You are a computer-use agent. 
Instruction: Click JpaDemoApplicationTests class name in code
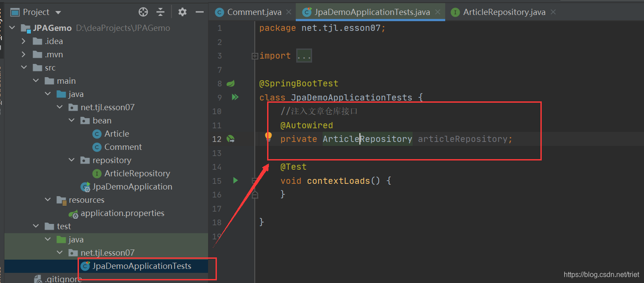click(x=352, y=97)
